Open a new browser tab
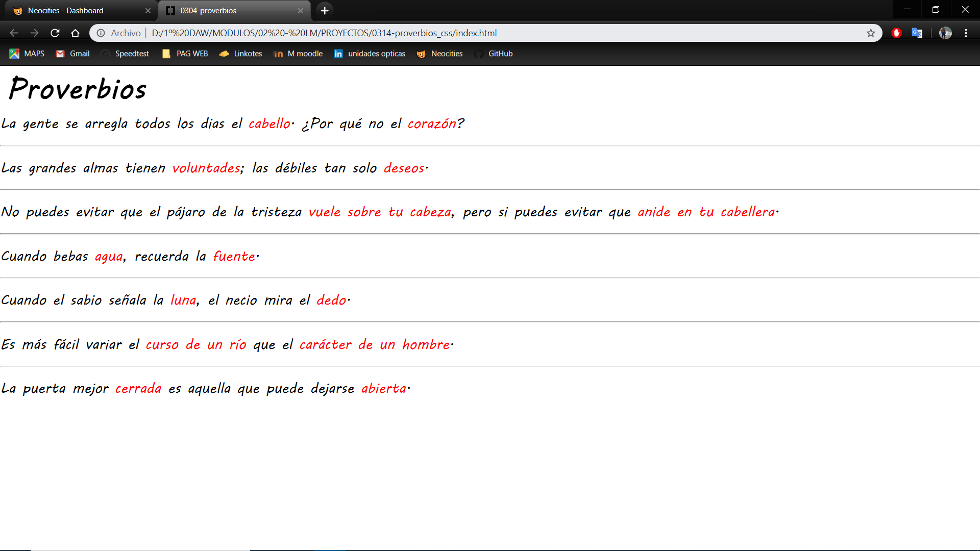This screenshot has height=551, width=980. (x=325, y=11)
